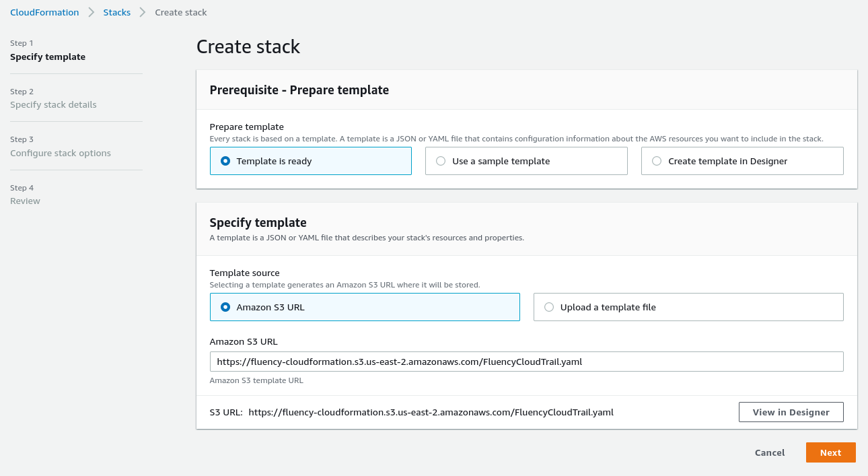Select 'Amazon S3 URL' template source
The image size is (868, 476).
[x=365, y=307]
